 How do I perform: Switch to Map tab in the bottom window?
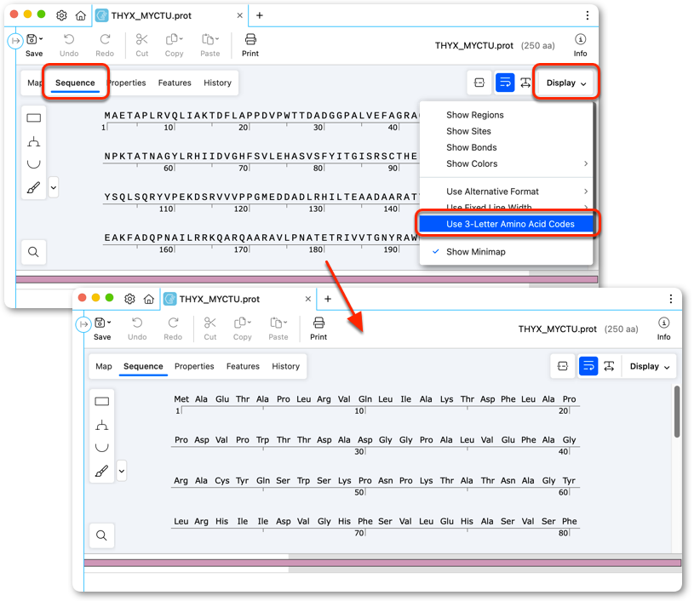(x=104, y=366)
